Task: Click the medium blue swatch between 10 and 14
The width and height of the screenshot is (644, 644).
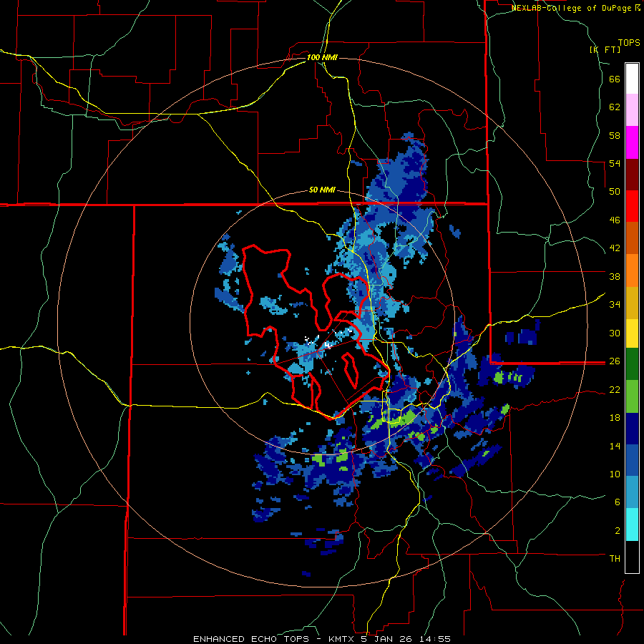Action: (632, 461)
